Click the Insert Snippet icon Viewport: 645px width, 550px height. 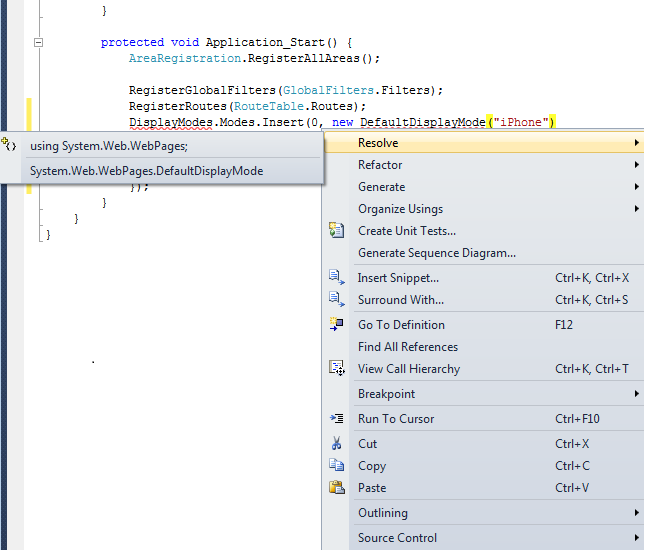(336, 277)
